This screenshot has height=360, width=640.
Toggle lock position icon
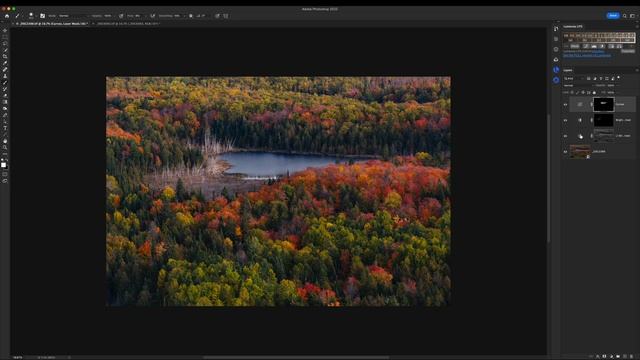click(583, 92)
